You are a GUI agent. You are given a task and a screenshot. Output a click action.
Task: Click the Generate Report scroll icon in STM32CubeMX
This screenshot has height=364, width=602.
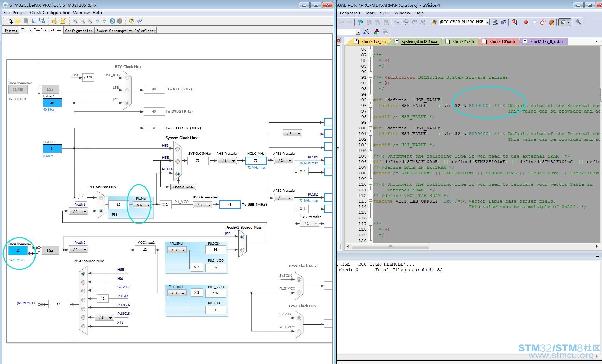63,21
